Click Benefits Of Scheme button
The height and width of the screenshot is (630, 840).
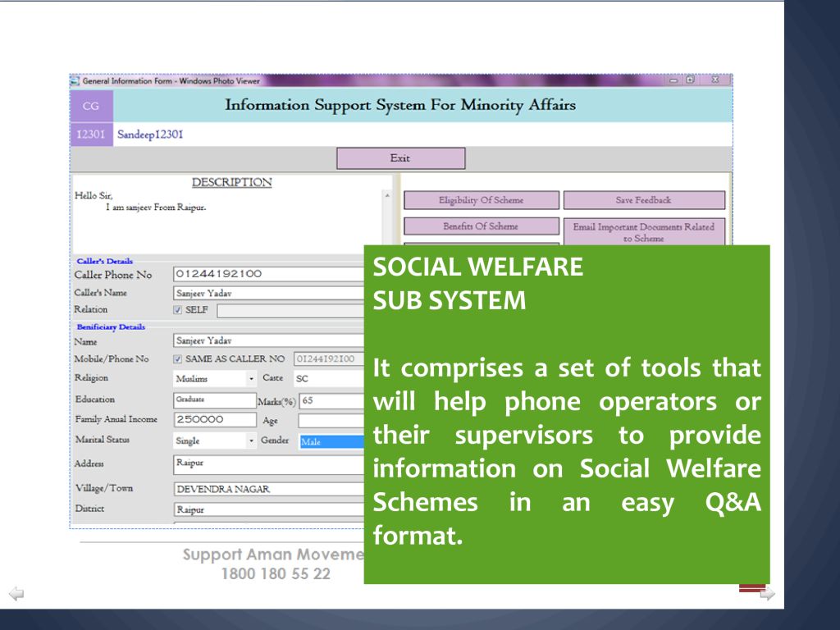[x=481, y=226]
